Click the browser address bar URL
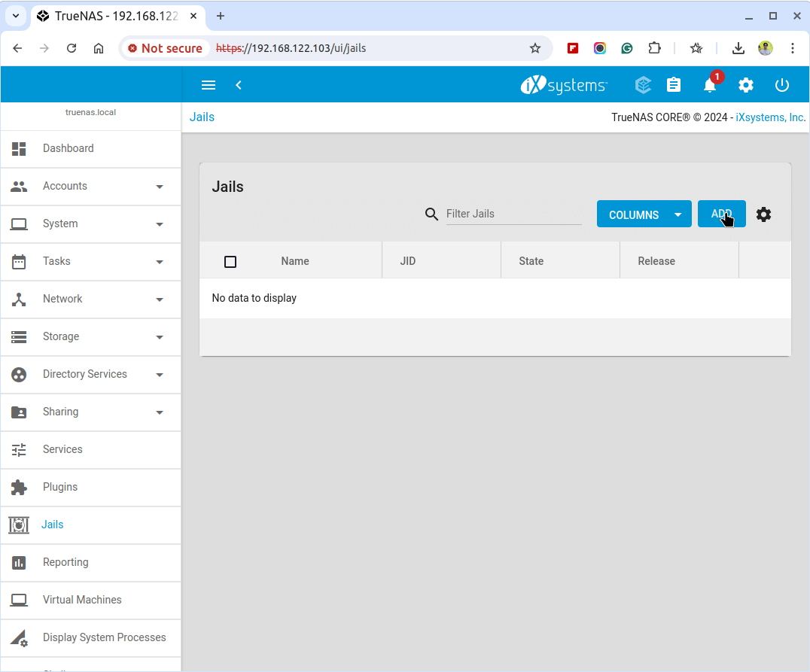 click(x=291, y=48)
